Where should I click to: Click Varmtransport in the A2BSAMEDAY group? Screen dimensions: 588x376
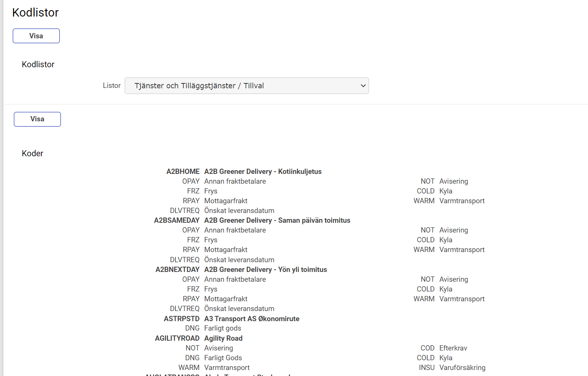(462, 249)
